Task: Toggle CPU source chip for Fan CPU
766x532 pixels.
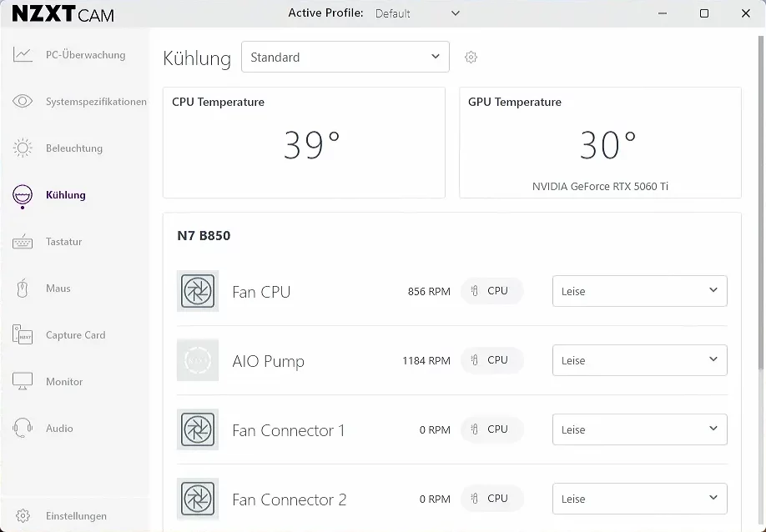Action: point(491,291)
